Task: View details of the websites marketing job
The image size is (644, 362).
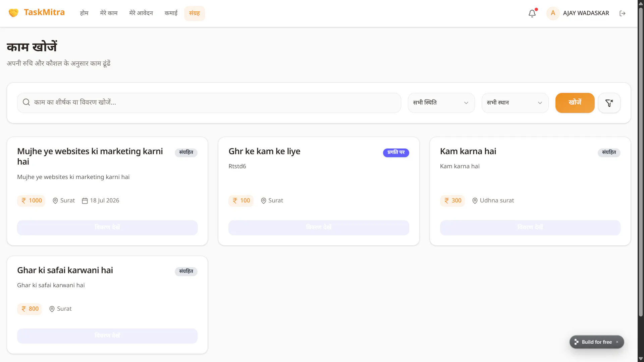Action: (x=107, y=228)
